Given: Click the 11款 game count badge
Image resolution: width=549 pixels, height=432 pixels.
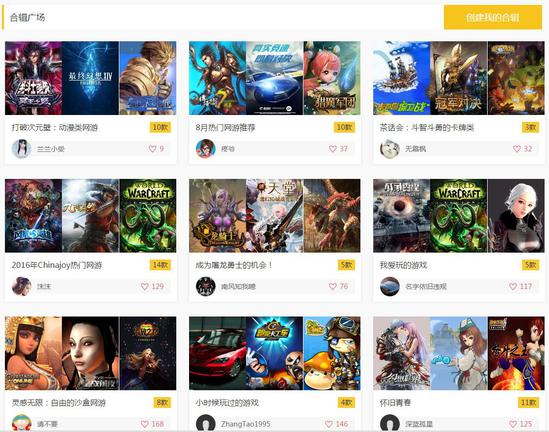Looking at the screenshot, I should 528,403.
